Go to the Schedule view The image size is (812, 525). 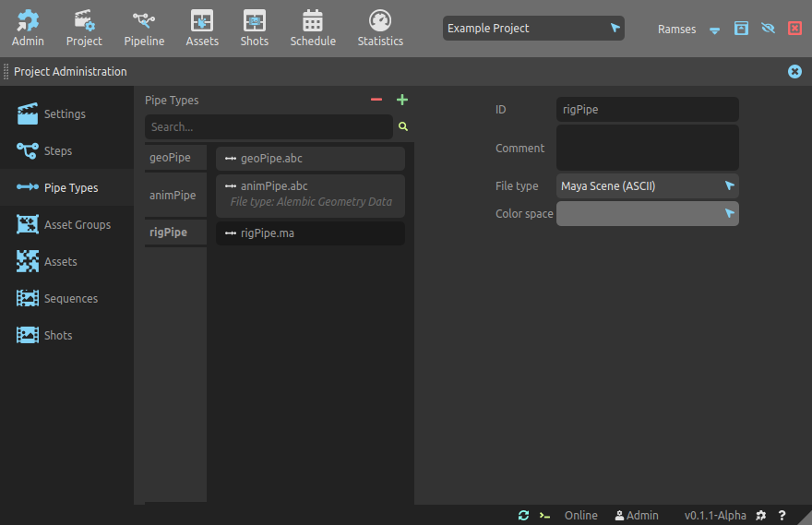(313, 29)
